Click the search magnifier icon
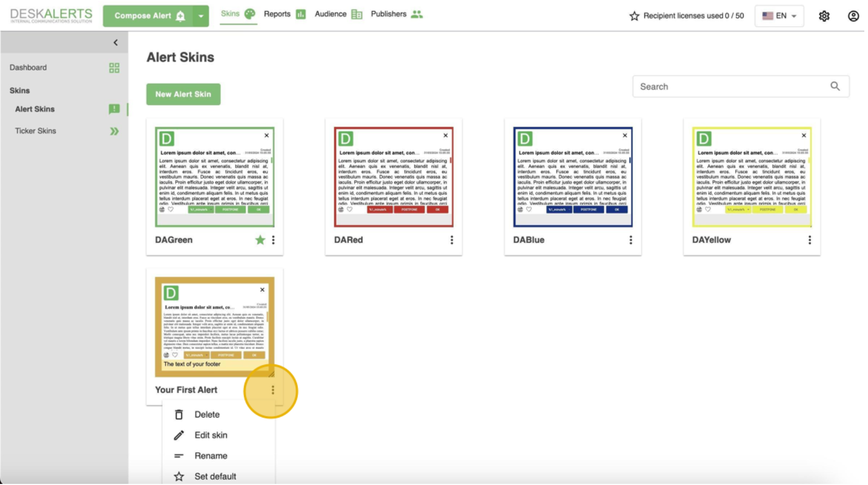 [835, 86]
